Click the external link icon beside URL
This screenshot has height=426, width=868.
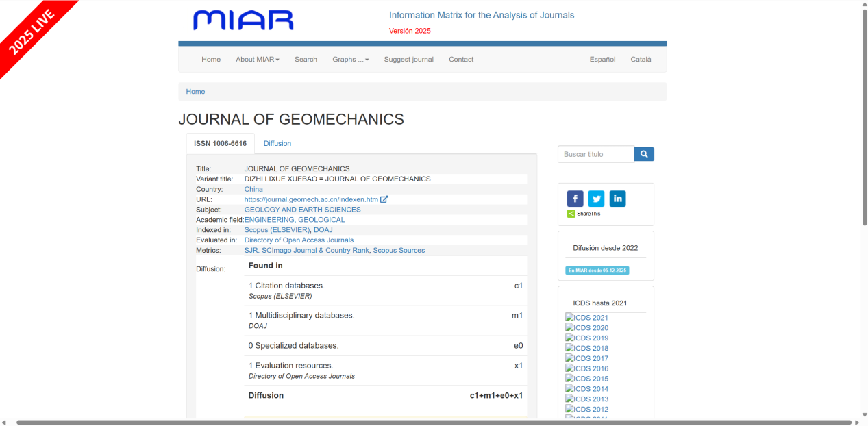384,199
